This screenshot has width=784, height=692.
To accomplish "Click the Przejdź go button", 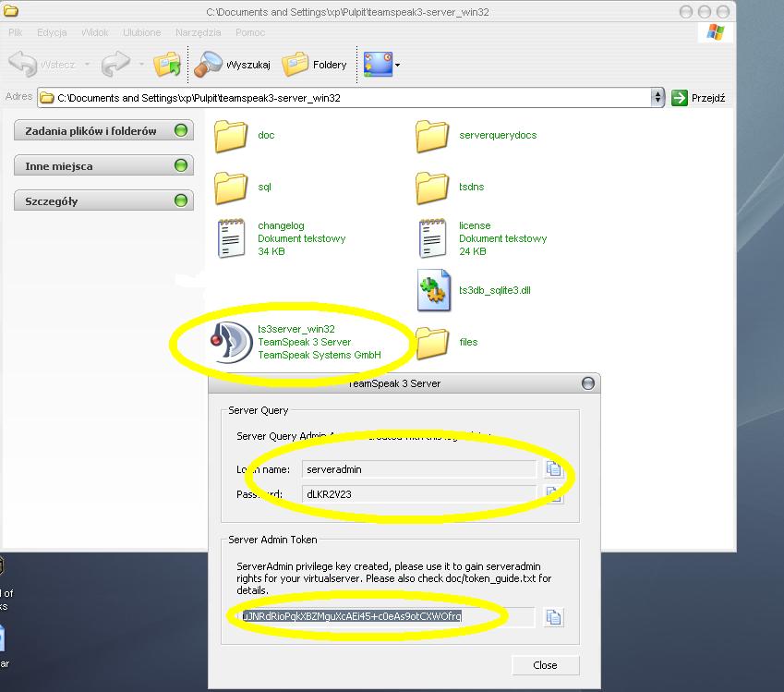I will pyautogui.click(x=698, y=98).
